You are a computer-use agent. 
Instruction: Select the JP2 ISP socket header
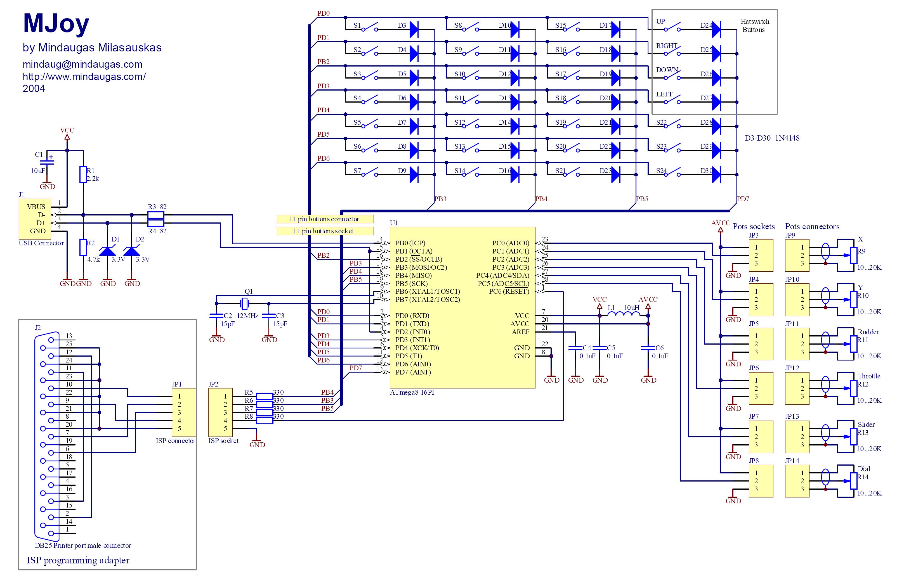pyautogui.click(x=220, y=412)
